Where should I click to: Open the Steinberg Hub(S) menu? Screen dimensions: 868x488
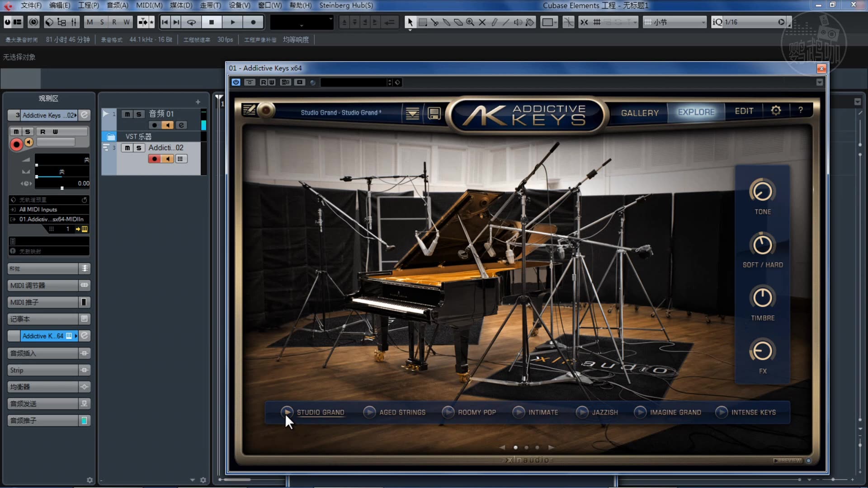[x=346, y=5]
